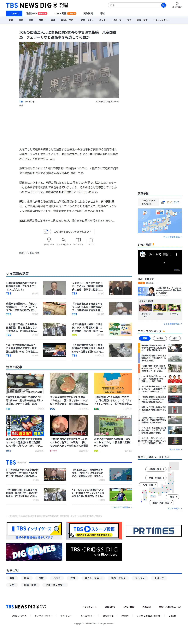Open スポーツ in the top sub-navigation
Image resolution: width=188 pixels, height=644 pixels.
click(117, 20)
